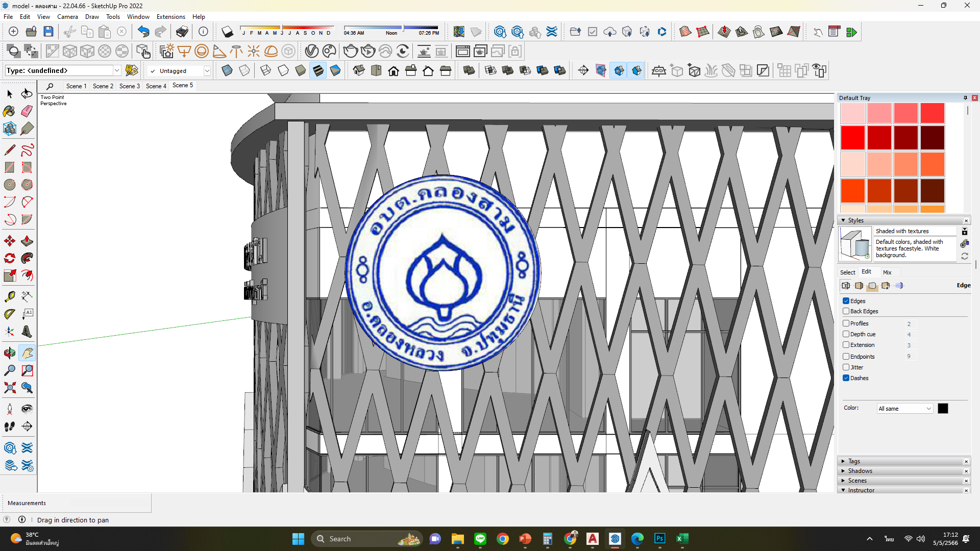Enable the Profiles checkbox
The height and width of the screenshot is (551, 980).
[x=846, y=323]
